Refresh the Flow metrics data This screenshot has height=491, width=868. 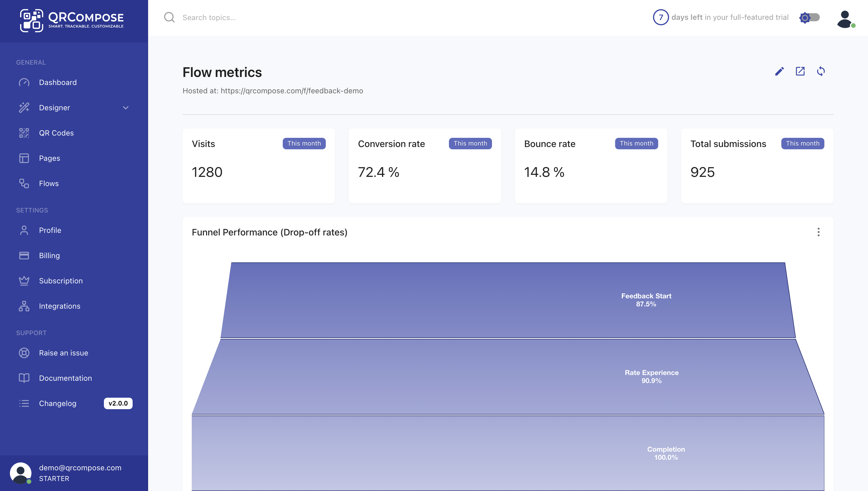(x=821, y=71)
